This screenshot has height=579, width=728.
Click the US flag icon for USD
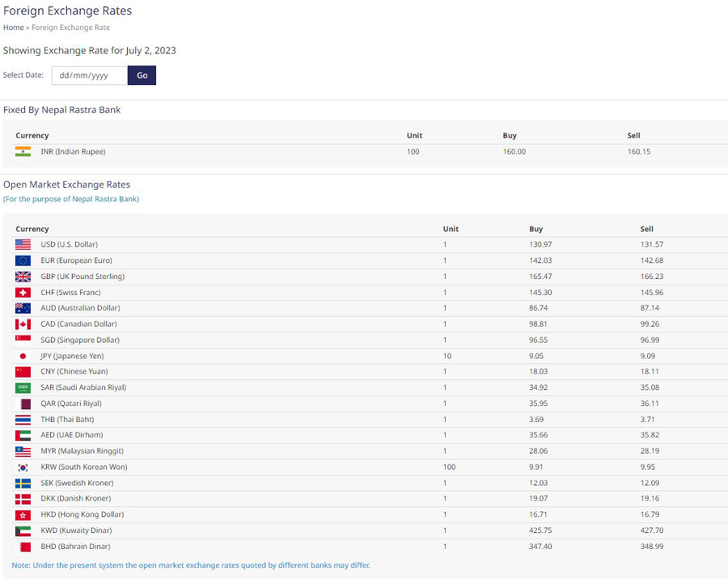point(23,244)
